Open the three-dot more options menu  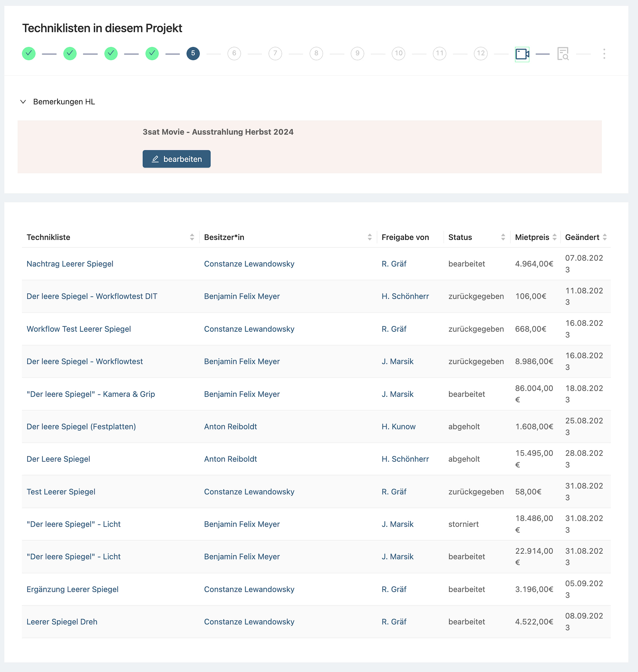pyautogui.click(x=604, y=54)
